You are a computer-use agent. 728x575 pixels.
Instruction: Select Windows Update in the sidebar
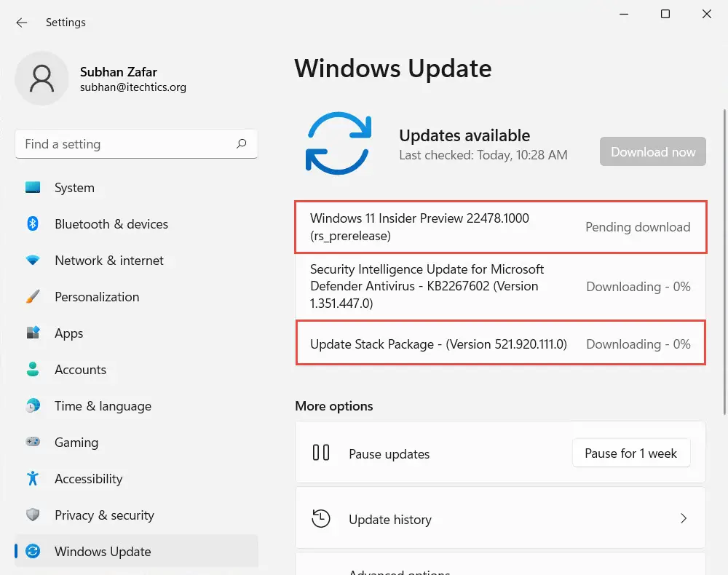pyautogui.click(x=136, y=551)
